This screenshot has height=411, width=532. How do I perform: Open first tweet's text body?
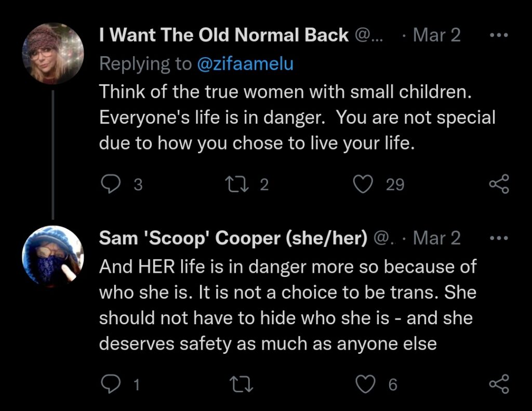click(x=296, y=117)
